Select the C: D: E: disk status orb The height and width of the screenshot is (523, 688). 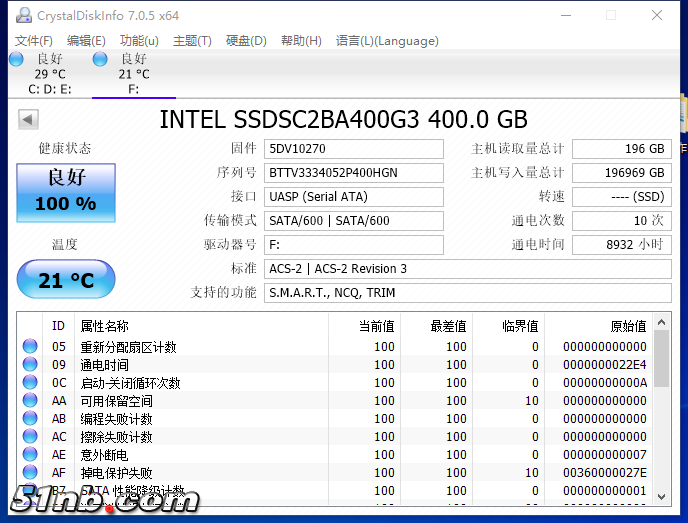click(x=16, y=59)
